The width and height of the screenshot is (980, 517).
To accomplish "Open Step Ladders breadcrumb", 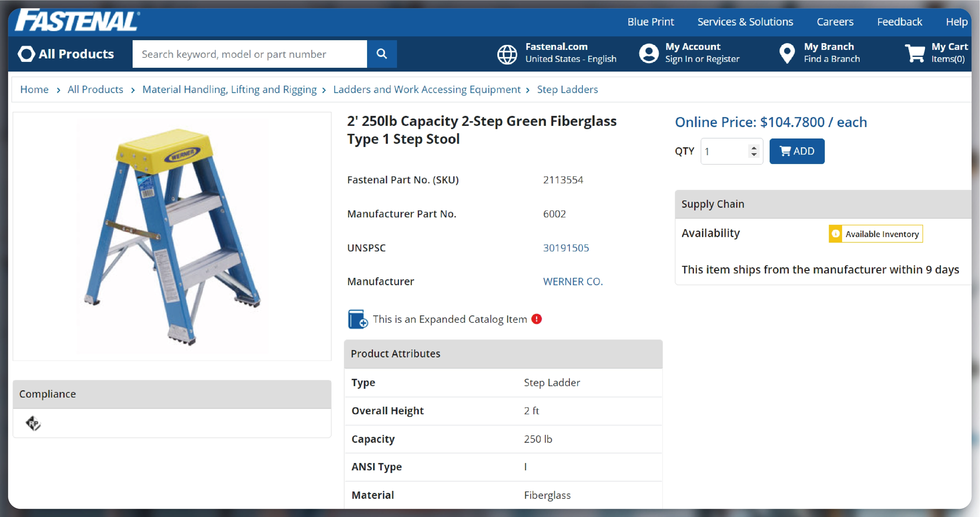I will tap(567, 89).
